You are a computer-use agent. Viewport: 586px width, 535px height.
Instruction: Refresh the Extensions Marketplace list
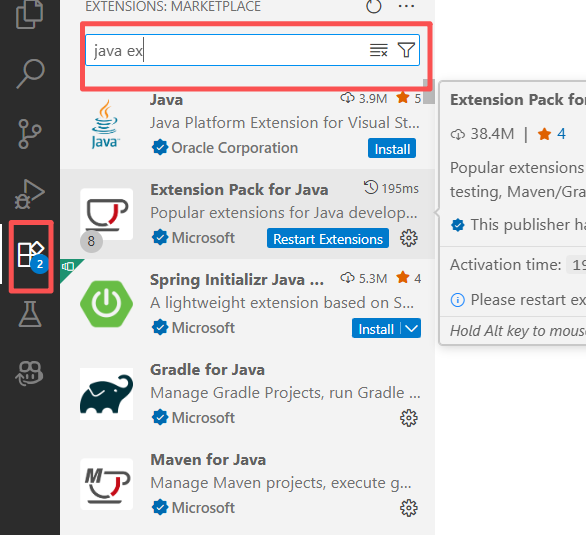374,6
